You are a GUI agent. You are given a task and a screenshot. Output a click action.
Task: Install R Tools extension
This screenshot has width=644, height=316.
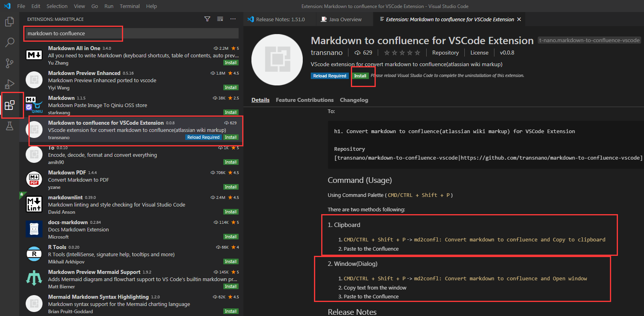pos(231,261)
